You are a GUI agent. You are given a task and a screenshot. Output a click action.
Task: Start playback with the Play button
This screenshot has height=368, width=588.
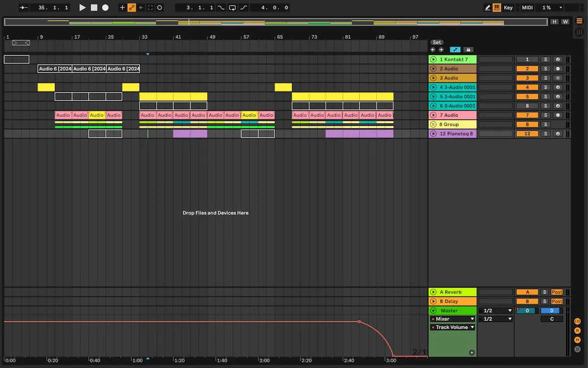tap(82, 8)
